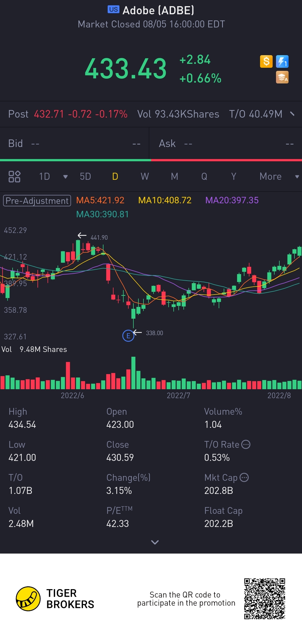Image resolution: width=302 pixels, height=644 pixels.
Task: Tap the Vol 93.43KShares text
Action: [x=178, y=114]
